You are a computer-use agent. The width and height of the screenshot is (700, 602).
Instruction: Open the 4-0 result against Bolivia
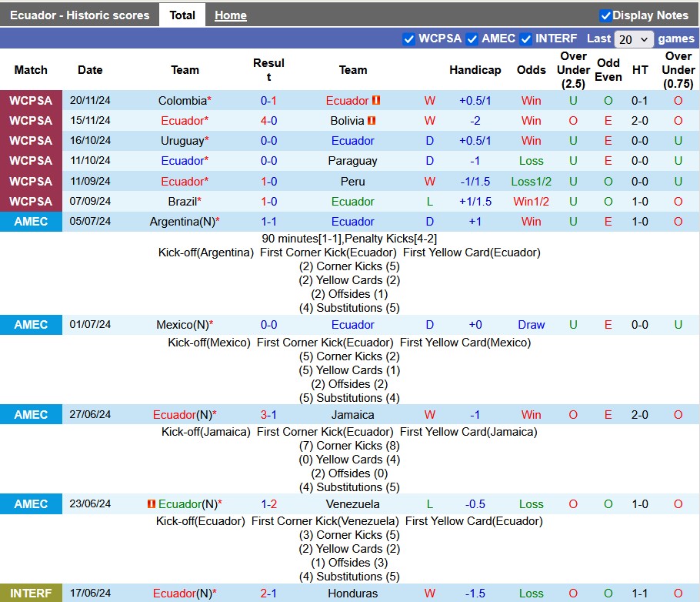click(x=268, y=121)
